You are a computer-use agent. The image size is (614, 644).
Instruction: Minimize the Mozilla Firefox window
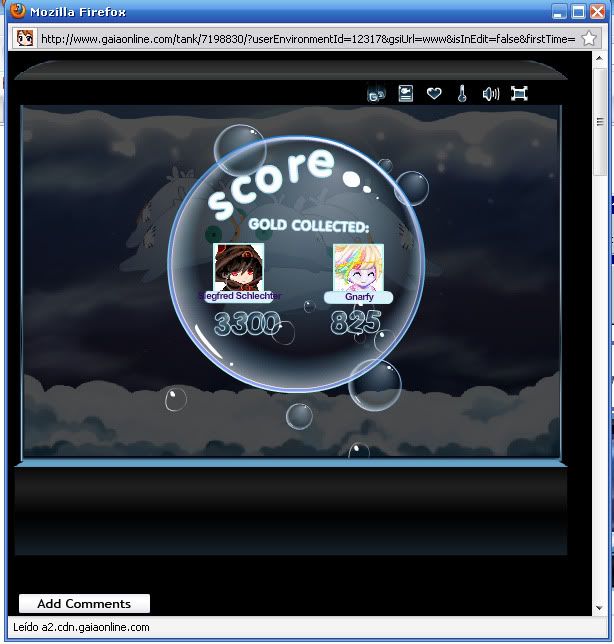(x=559, y=12)
